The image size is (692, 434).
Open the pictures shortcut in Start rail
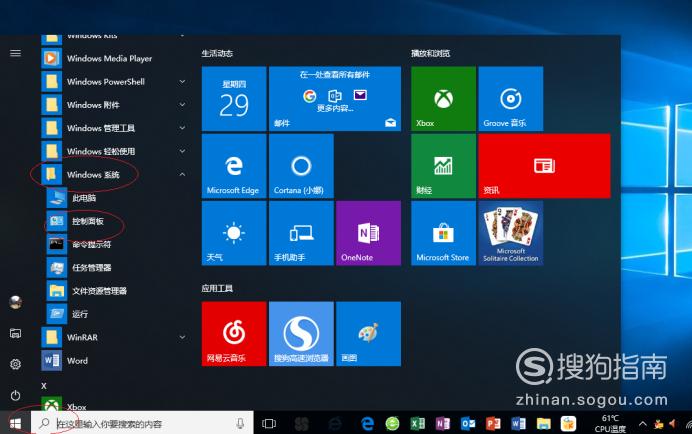tap(15, 333)
